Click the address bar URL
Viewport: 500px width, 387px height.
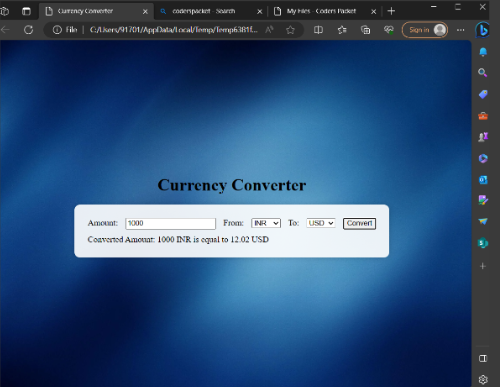[x=173, y=30]
